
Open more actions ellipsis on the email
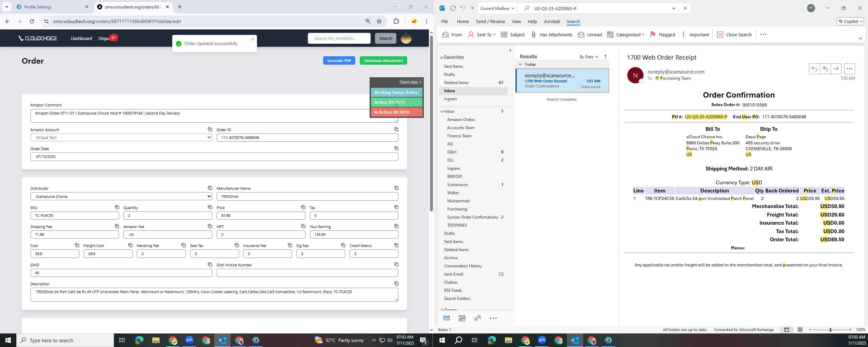pos(849,69)
